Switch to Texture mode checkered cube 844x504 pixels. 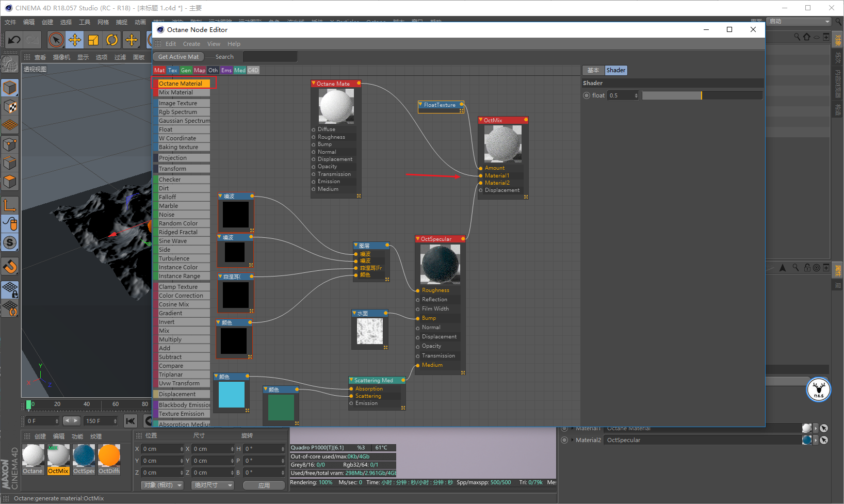10,107
